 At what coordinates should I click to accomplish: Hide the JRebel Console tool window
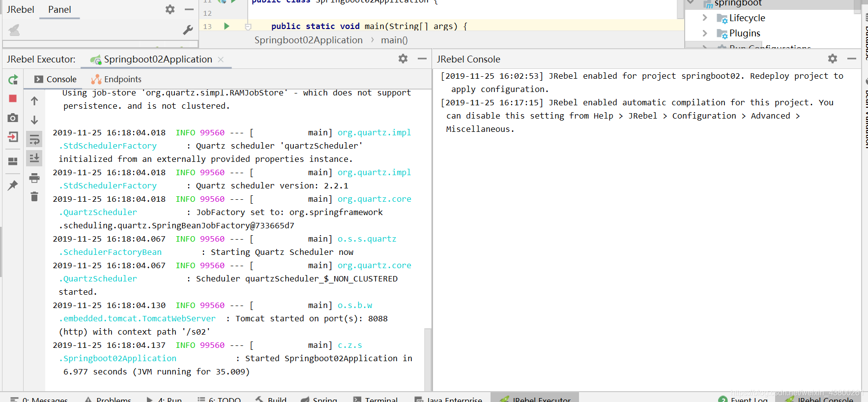pos(852,59)
